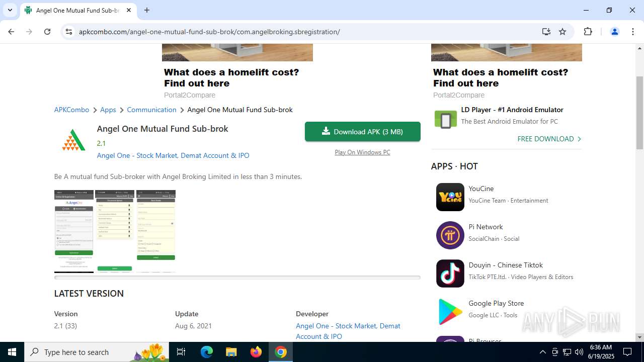The image size is (644, 362).
Task: Open File Explorer from the taskbar
Action: tap(231, 352)
